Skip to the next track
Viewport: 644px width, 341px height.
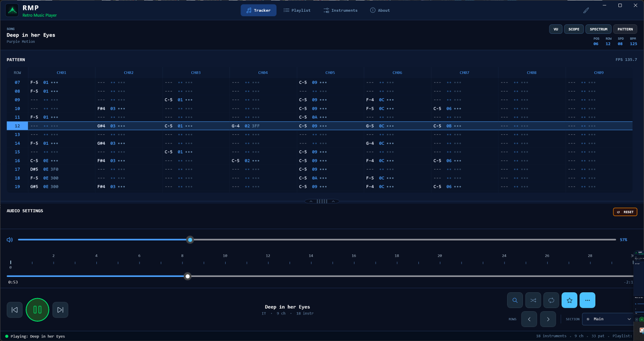(60, 309)
